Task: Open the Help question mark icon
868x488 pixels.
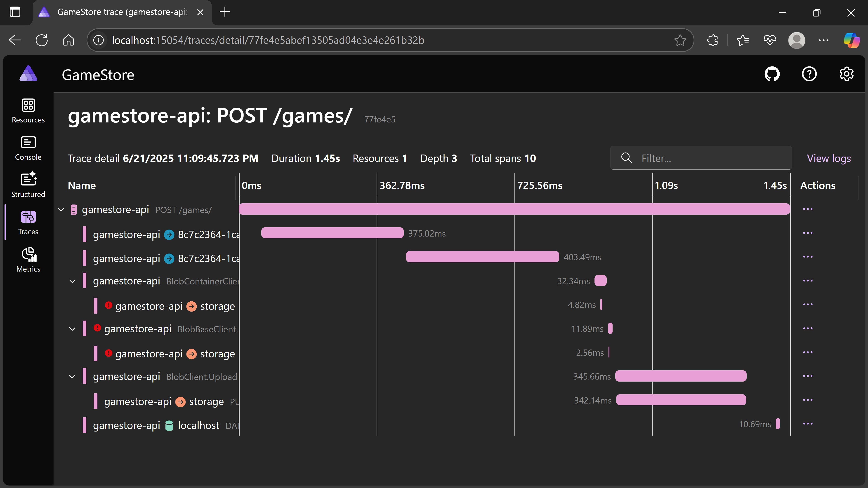Action: [809, 74]
